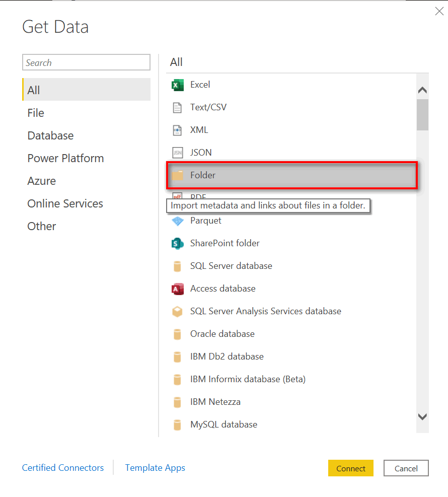Click the Folder connector icon
The width and height of the screenshot is (448, 497).
177,175
